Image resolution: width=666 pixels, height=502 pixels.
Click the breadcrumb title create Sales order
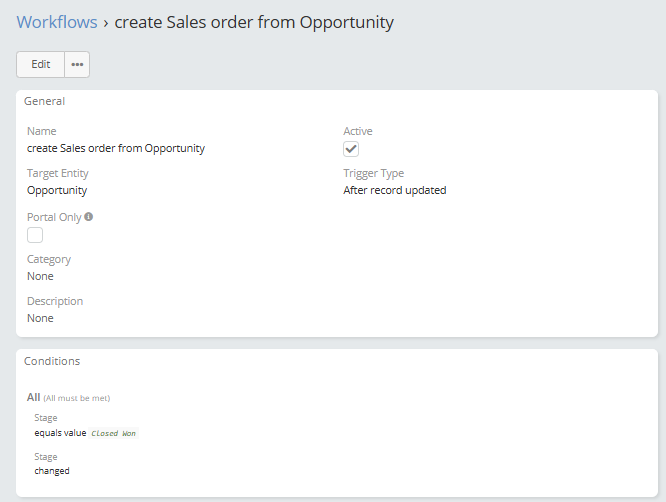tap(254, 22)
